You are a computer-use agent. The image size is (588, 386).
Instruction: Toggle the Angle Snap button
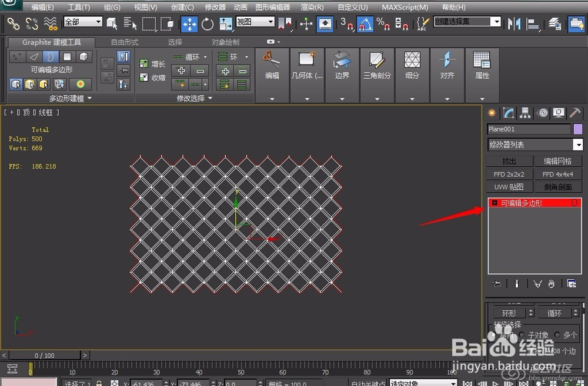[365, 24]
